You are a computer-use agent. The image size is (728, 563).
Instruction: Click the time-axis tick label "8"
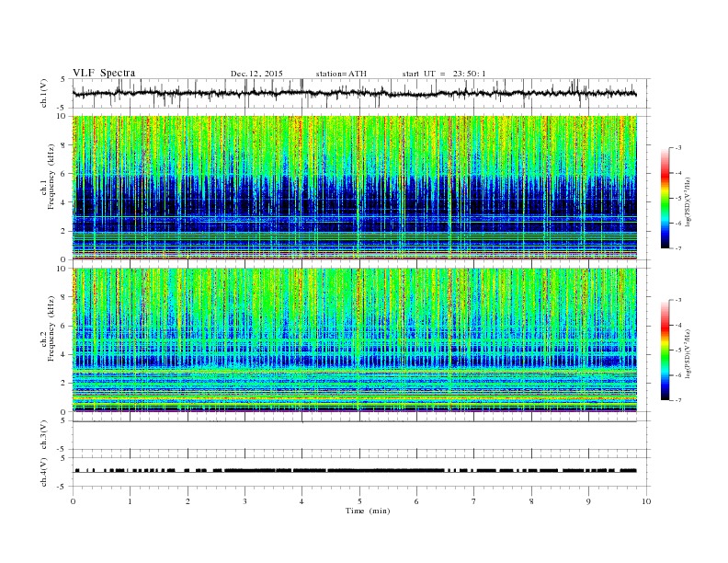click(x=531, y=501)
